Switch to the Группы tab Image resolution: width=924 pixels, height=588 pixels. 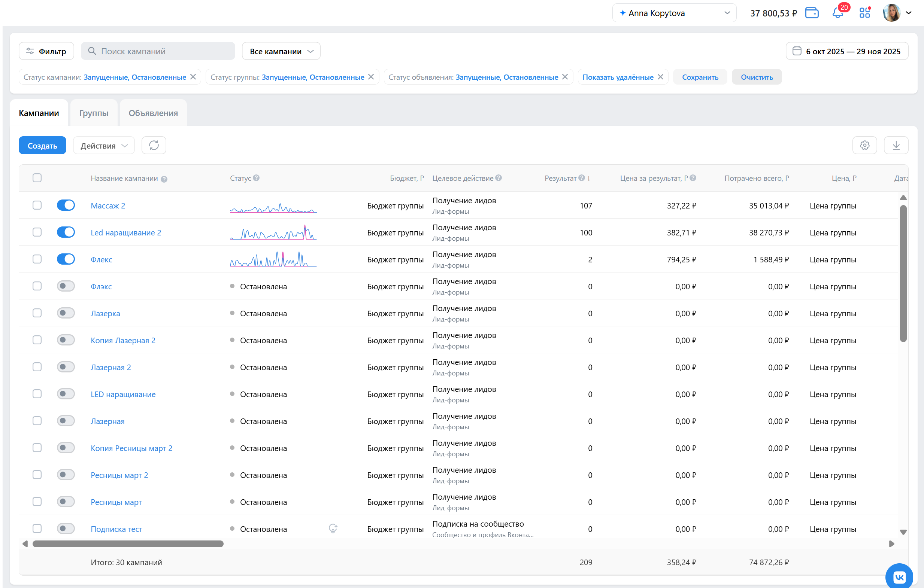(x=94, y=113)
